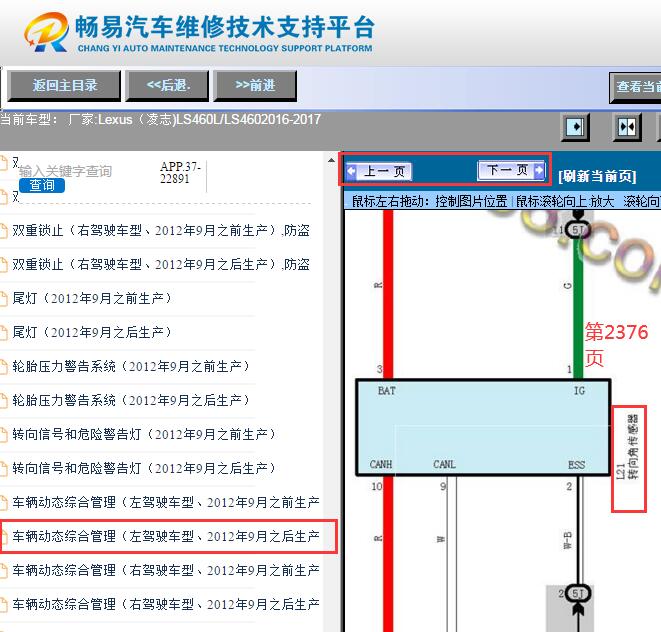661x632 pixels.
Task: Open 车辆动态综合管理 右驾驶 2012年9月之后生产
Action: tap(166, 604)
